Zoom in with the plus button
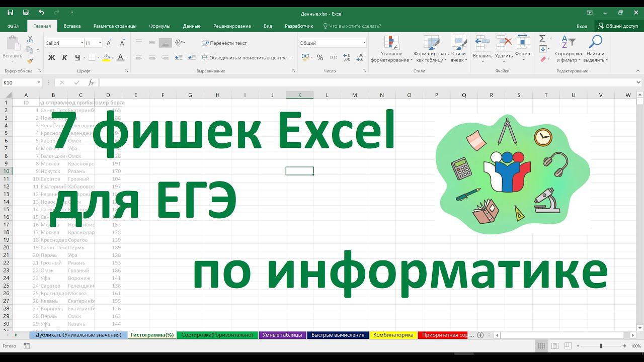Viewport: 644px width, 362px height. 624,346
